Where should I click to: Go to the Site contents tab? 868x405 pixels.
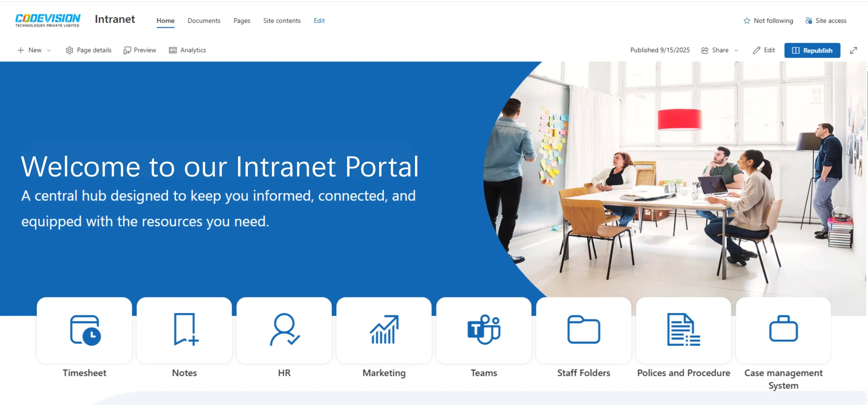click(282, 21)
